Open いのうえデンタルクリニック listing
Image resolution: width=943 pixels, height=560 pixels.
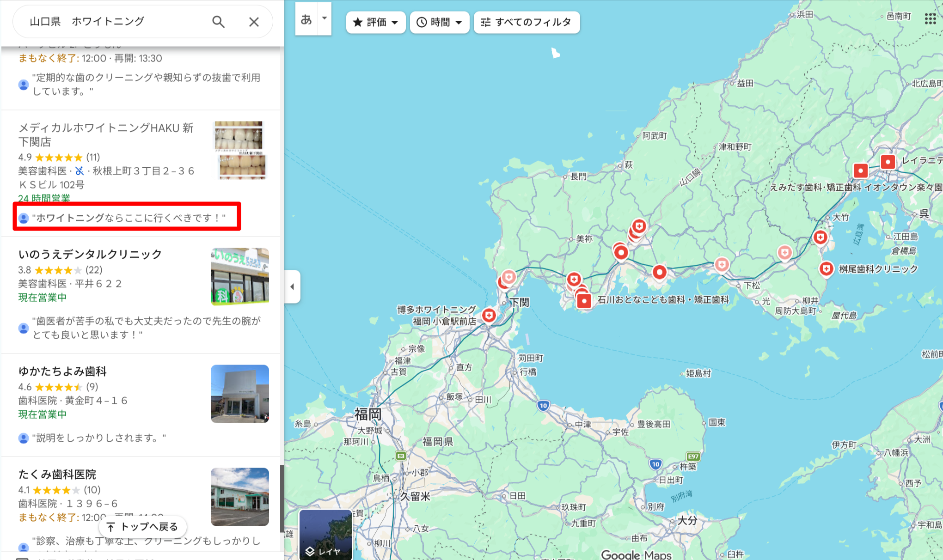pyautogui.click(x=90, y=254)
